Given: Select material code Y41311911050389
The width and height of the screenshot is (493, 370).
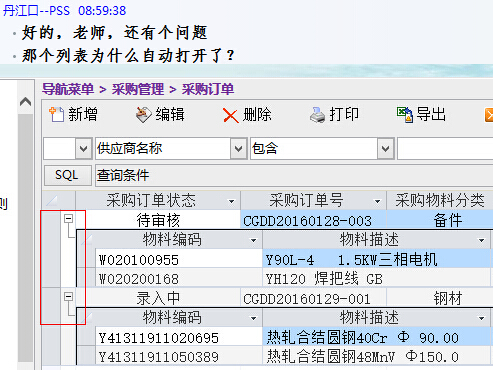Looking at the screenshot, I should click(x=179, y=356).
